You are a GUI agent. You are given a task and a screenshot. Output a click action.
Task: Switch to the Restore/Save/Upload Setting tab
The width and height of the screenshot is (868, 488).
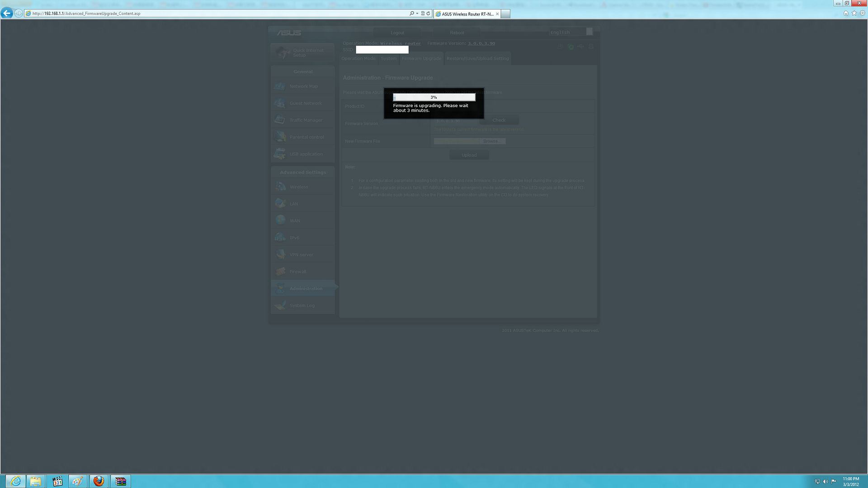tap(477, 59)
